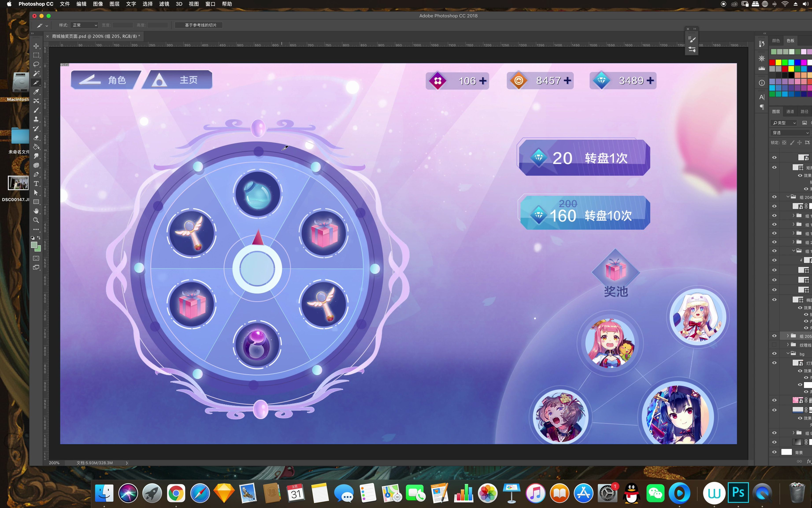Open the Character panel icon

click(x=762, y=97)
